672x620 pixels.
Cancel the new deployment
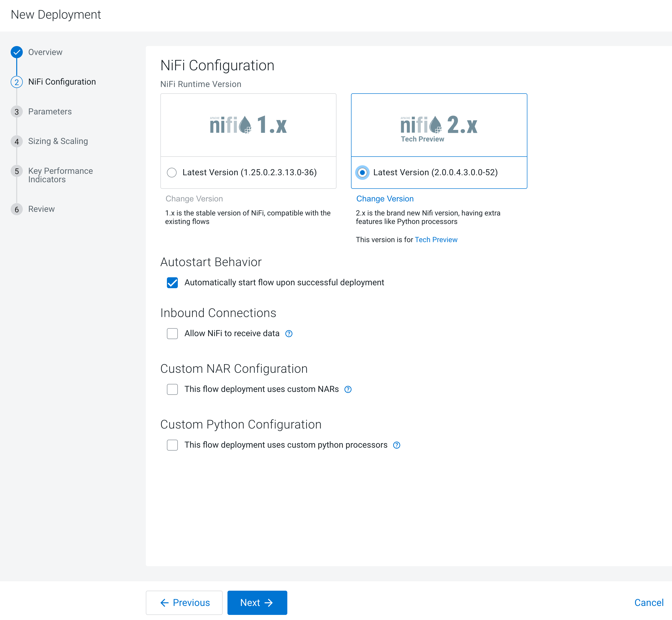click(649, 603)
